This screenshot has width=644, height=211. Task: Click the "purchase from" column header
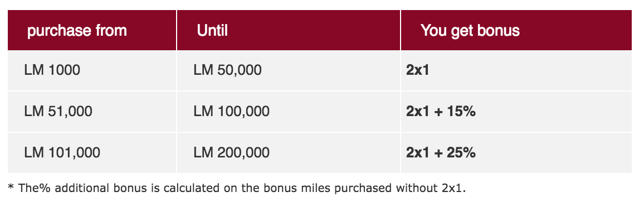point(92,31)
